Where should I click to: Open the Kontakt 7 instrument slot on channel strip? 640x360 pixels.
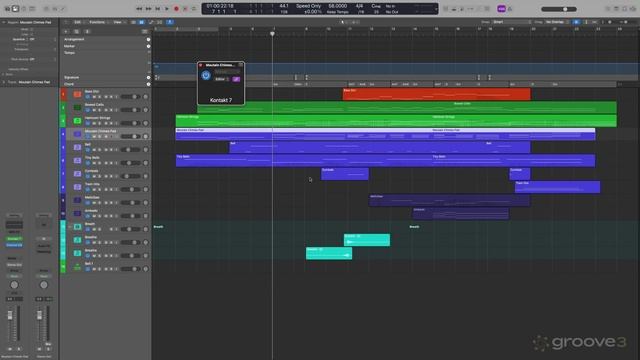click(14, 239)
